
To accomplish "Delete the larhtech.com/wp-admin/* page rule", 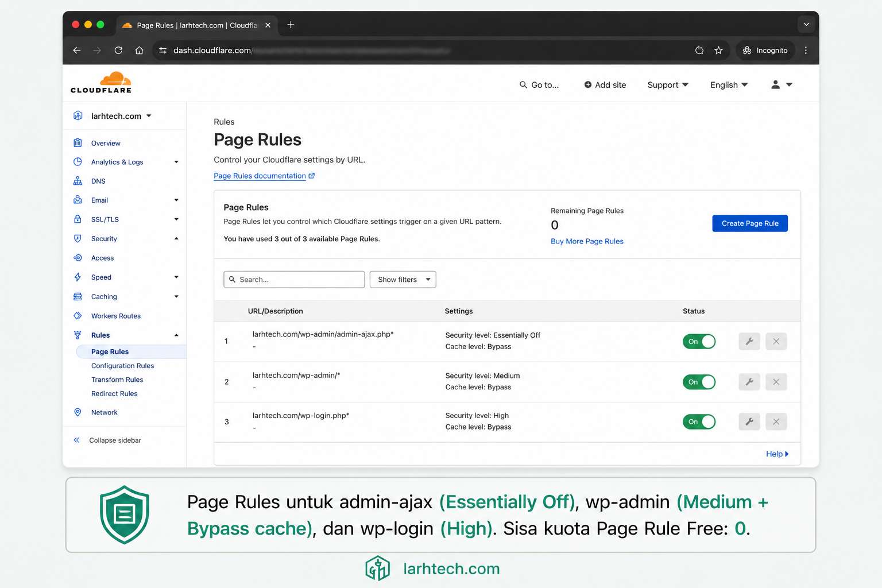I will click(776, 382).
